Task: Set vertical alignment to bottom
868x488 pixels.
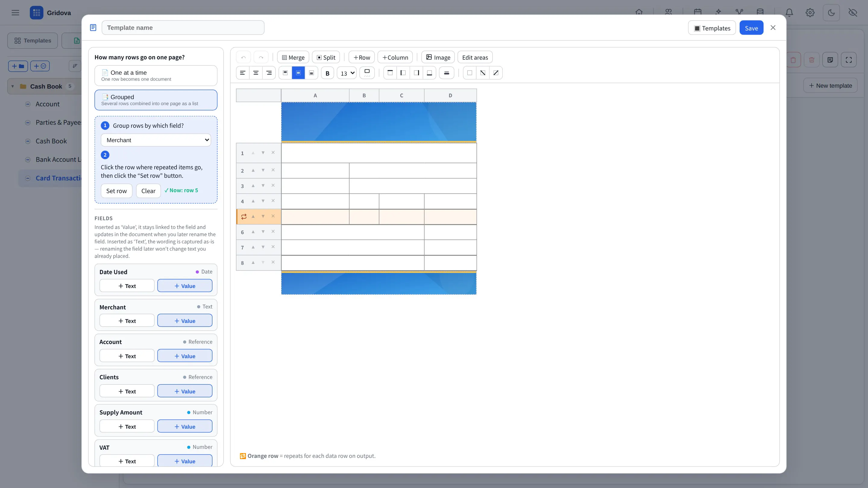Action: [311, 73]
